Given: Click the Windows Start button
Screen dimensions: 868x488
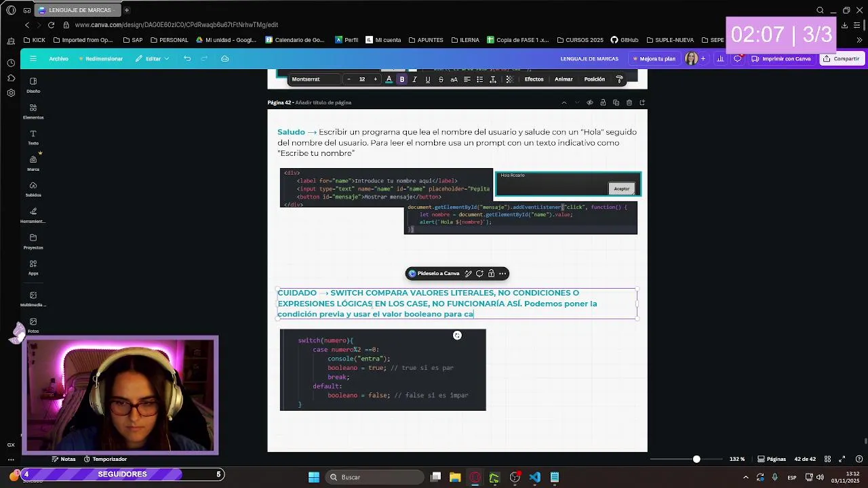Looking at the screenshot, I should coord(314,477).
